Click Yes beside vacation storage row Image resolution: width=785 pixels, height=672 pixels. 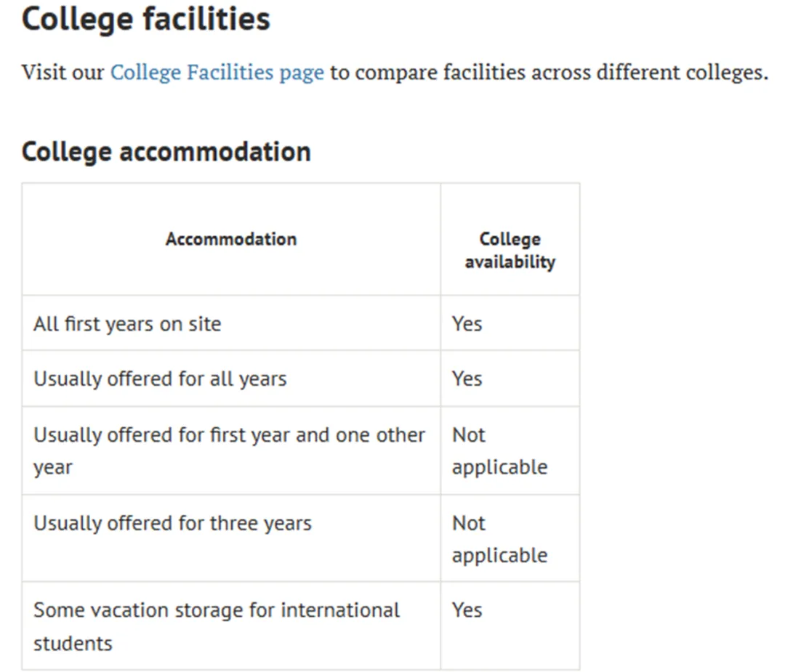(x=467, y=610)
